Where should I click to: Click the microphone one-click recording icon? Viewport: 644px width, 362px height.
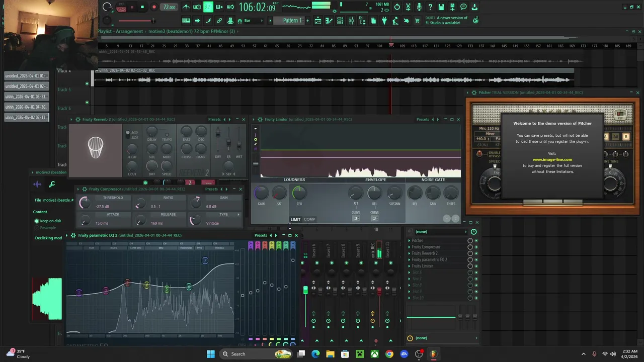[x=419, y=7]
